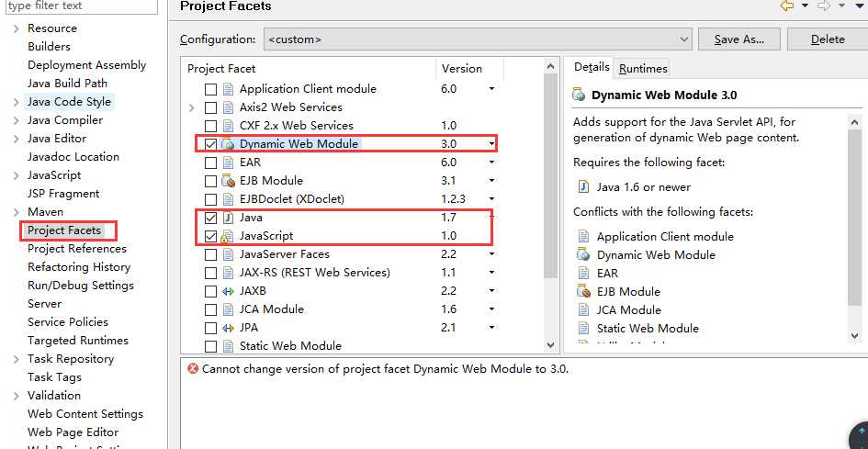Click the JavaServer Faces facet icon
The height and width of the screenshot is (449, 868).
[228, 254]
